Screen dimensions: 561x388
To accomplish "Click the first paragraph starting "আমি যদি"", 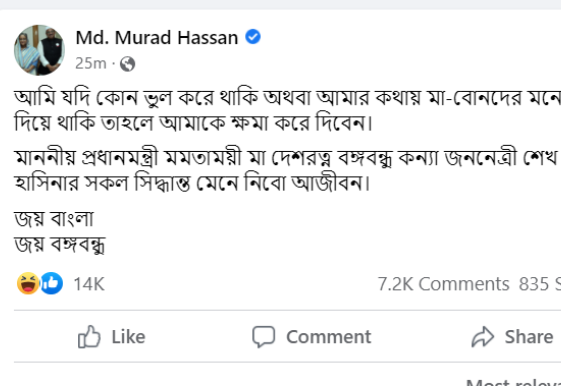I will pyautogui.click(x=287, y=110).
